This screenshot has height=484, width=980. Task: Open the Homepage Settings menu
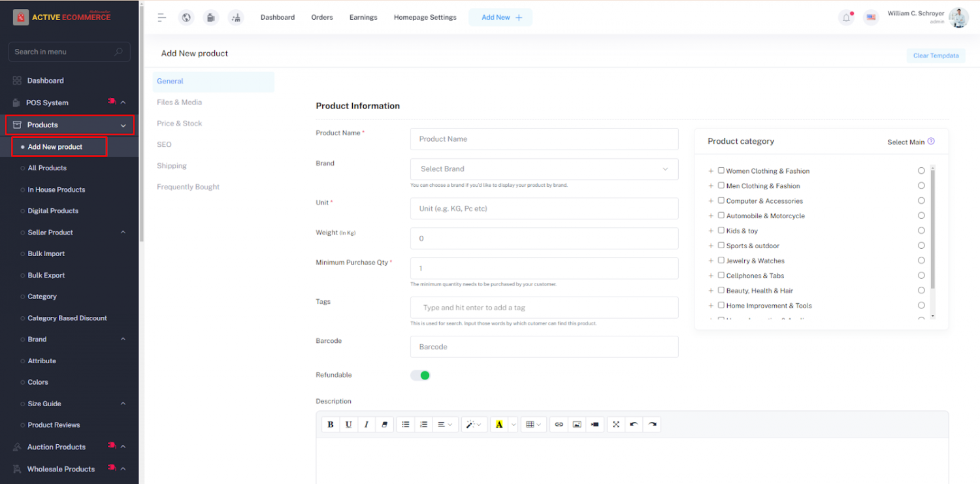425,17
